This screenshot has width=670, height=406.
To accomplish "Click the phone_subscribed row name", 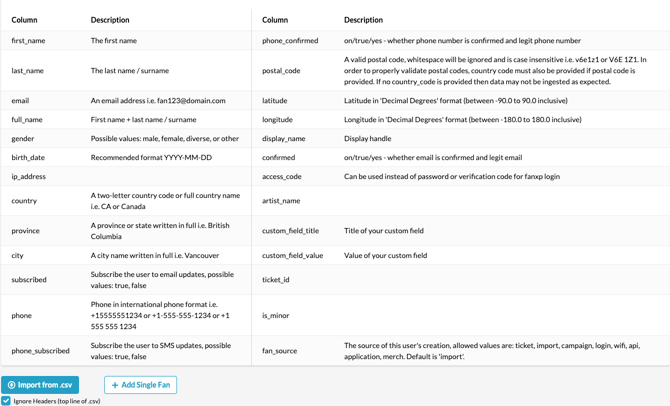I will pos(40,351).
